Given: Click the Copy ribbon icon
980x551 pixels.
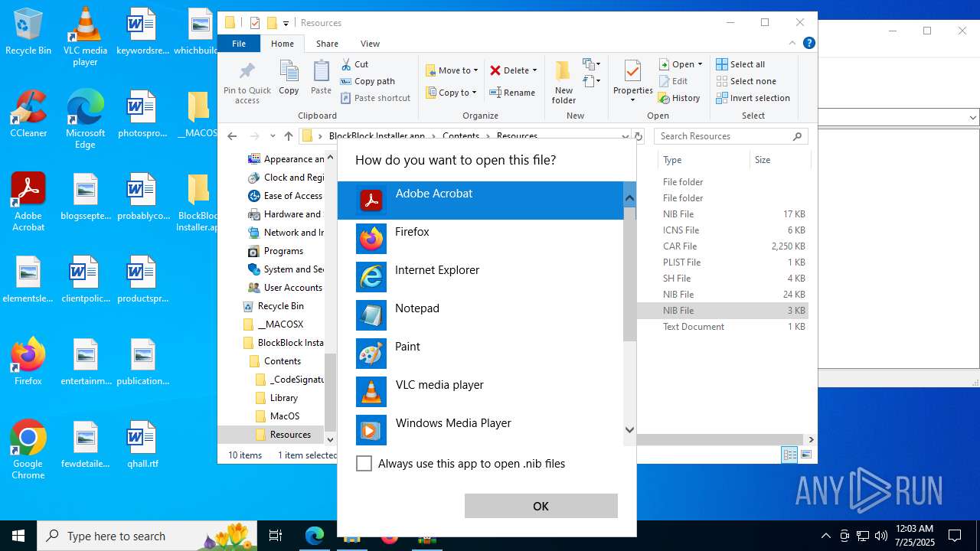Looking at the screenshot, I should pyautogui.click(x=289, y=78).
